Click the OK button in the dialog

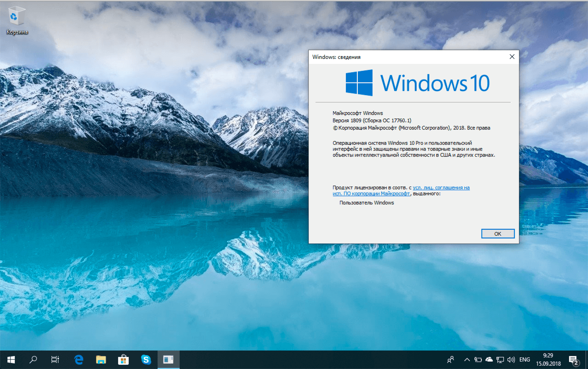pyautogui.click(x=498, y=233)
